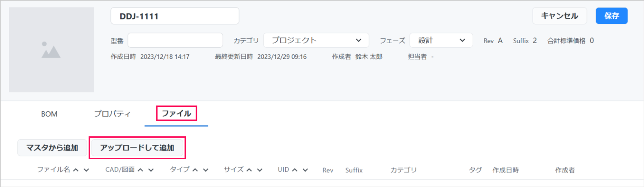Click into the 型番 input field
This screenshot has height=187, width=644.
point(175,40)
